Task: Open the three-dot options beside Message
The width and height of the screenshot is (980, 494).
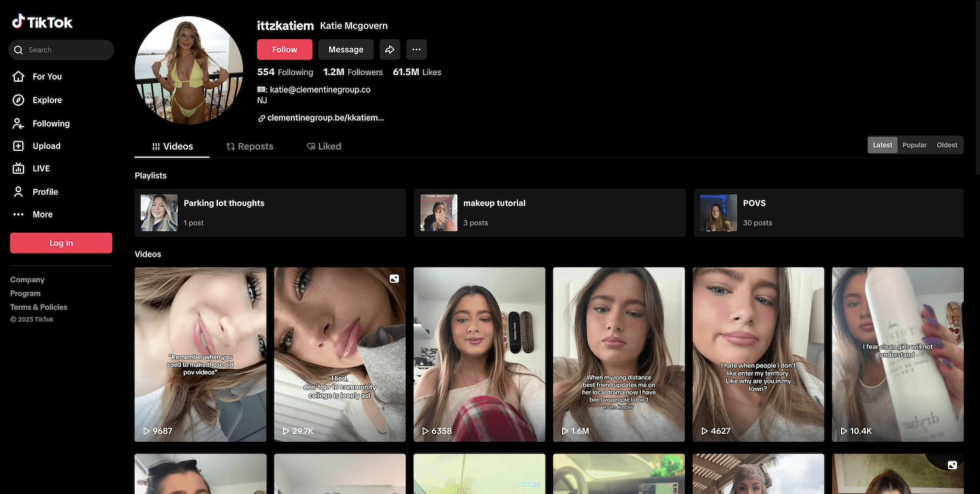Action: pyautogui.click(x=416, y=50)
